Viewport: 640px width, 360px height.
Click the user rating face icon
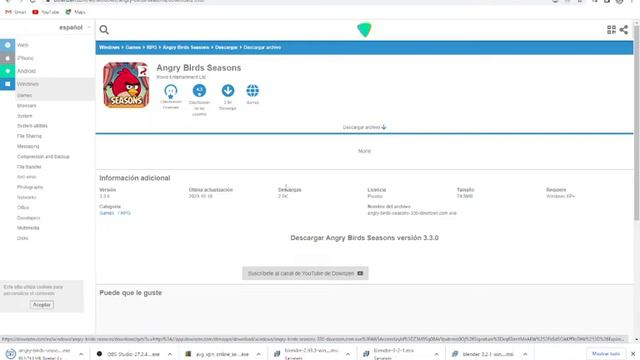(199, 91)
